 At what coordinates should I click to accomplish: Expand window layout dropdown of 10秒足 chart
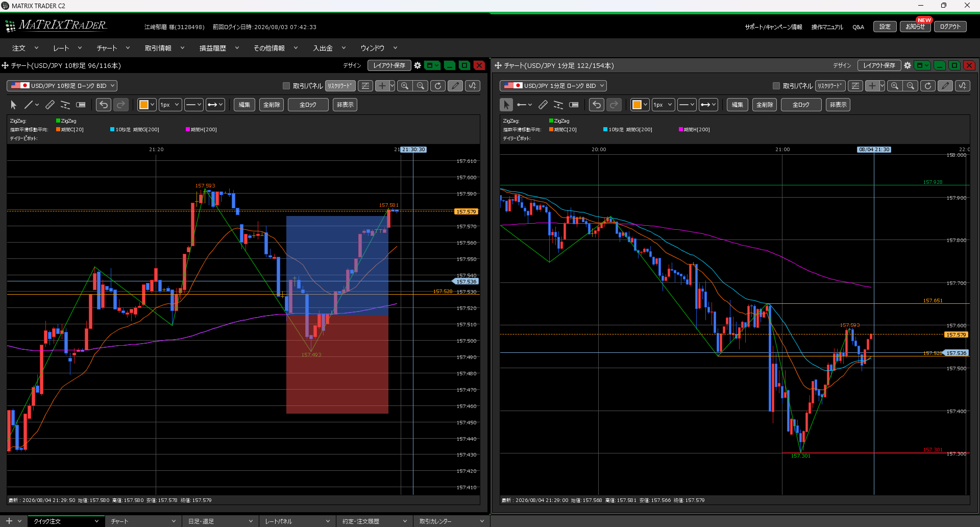tap(433, 65)
